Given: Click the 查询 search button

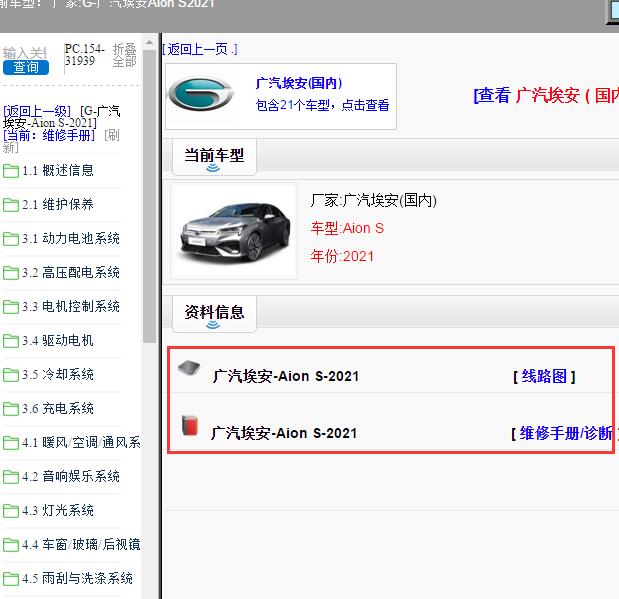Looking at the screenshot, I should [x=26, y=68].
